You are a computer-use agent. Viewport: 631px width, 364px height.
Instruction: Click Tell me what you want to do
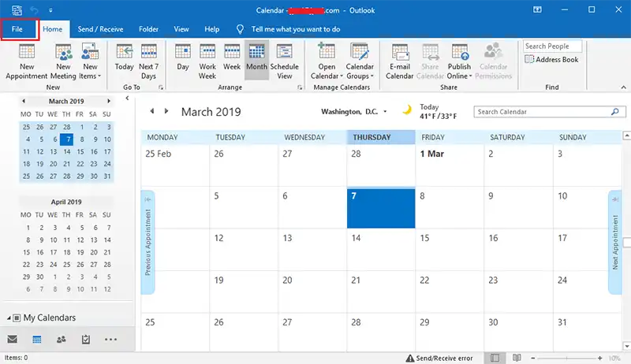click(x=295, y=29)
